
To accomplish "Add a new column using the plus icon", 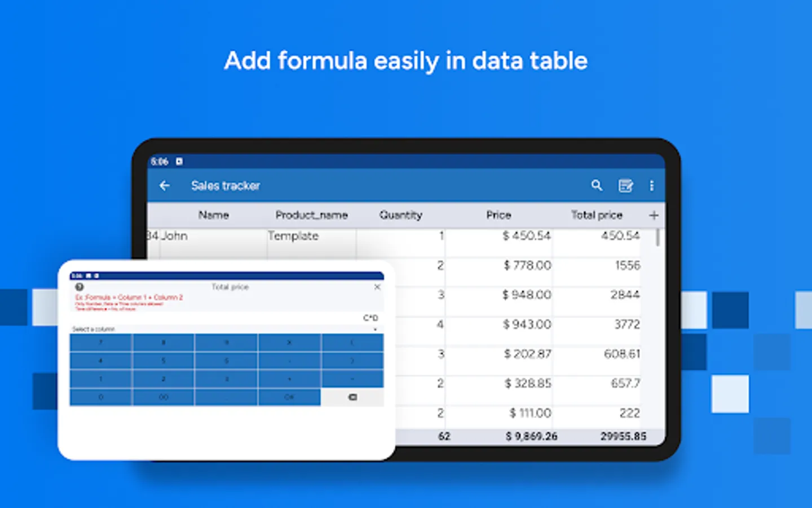I will pos(654,215).
